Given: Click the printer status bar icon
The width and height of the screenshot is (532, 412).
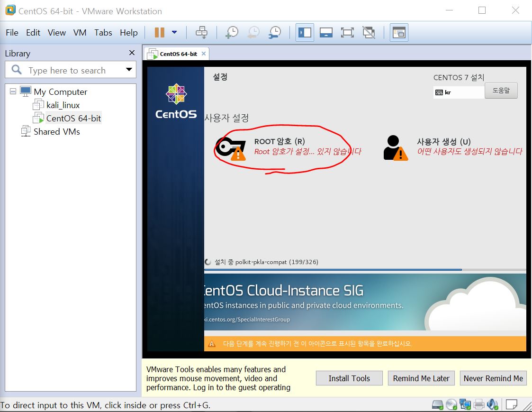Looking at the screenshot, I should pos(479,404).
